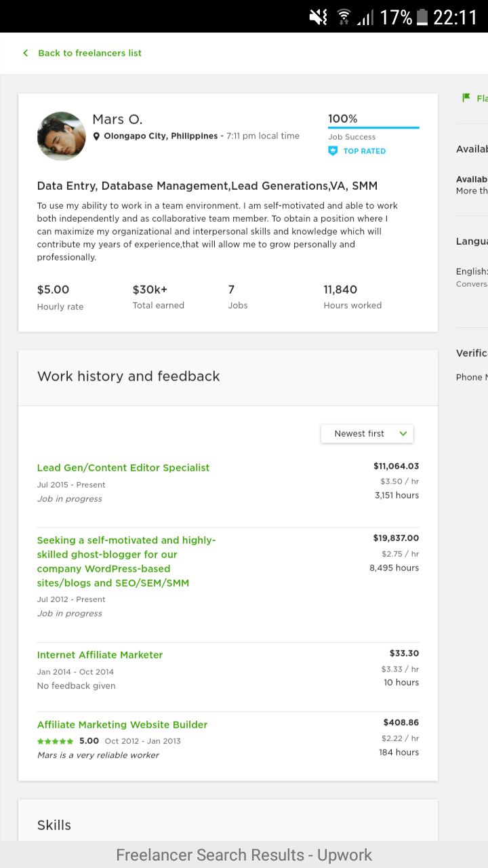Open Affiliate Marketing Website Builder job
The image size is (488, 868).
123,725
